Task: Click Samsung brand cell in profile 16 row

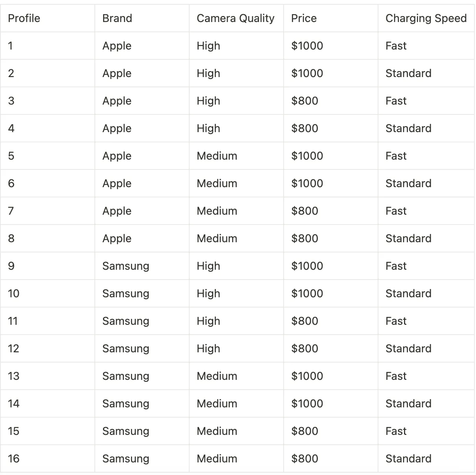Action: (142, 458)
